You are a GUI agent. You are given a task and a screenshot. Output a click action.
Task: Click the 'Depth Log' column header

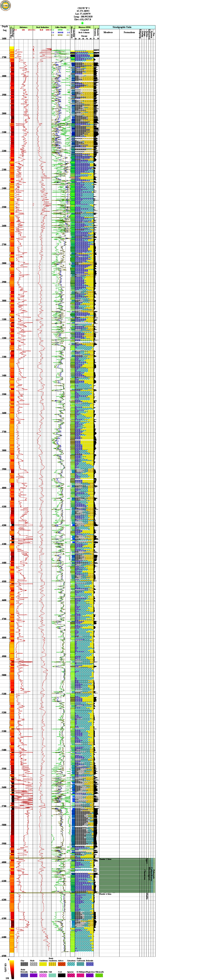(5, 28)
